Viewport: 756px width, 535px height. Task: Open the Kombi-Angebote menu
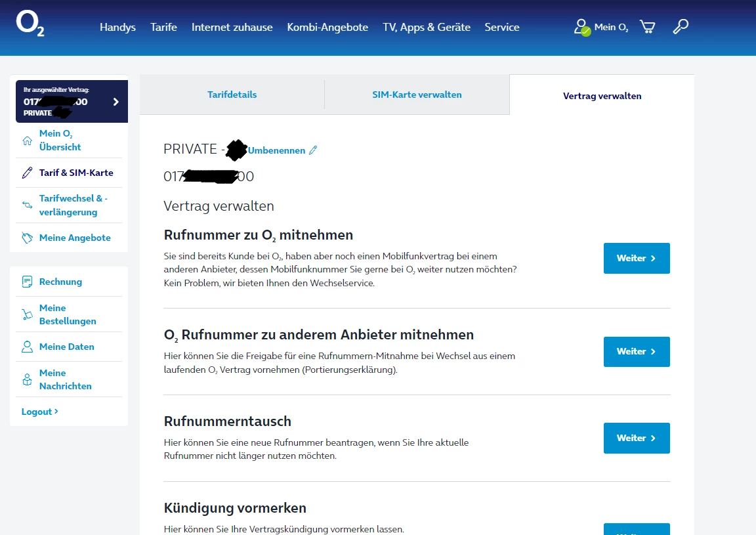tap(327, 27)
